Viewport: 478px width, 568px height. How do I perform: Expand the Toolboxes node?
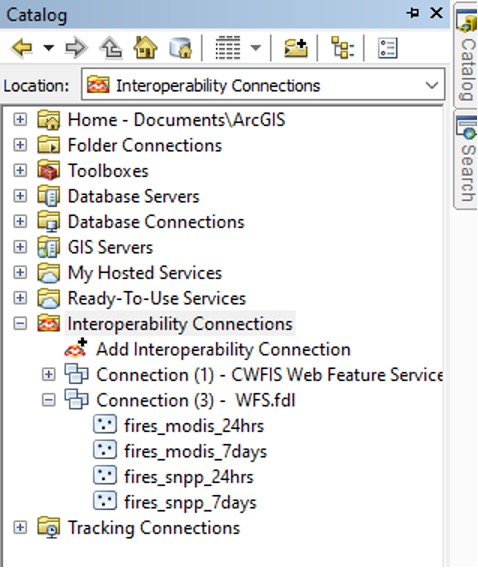(x=20, y=170)
